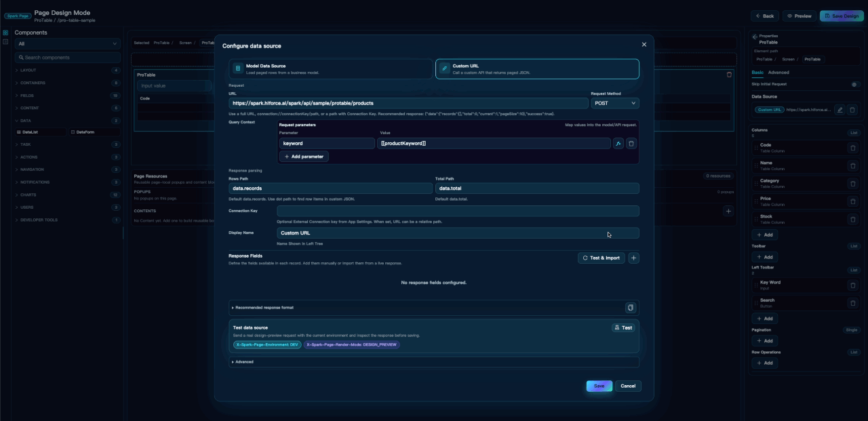This screenshot has height=421, width=868.
Task: Click the plus icon next to Test & Import
Action: 634,258
